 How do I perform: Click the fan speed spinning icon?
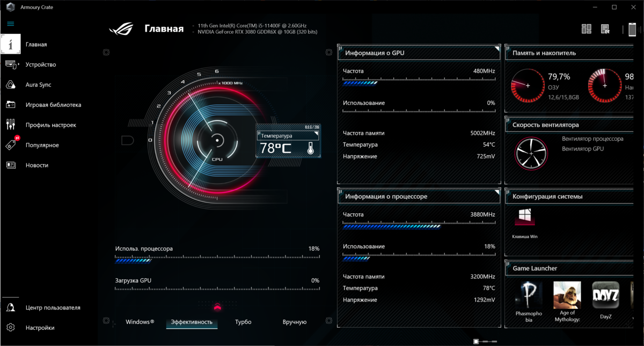tap(531, 154)
